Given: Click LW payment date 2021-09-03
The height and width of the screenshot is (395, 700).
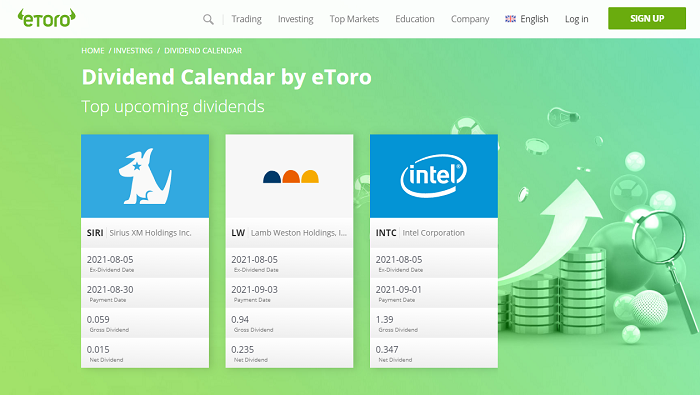Looking at the screenshot, I should click(x=254, y=289).
